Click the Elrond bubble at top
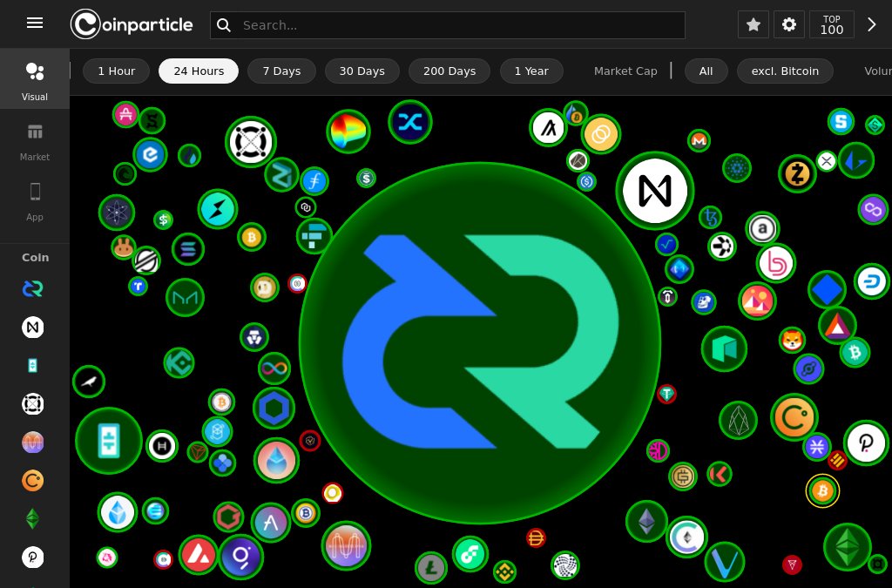 [250, 142]
